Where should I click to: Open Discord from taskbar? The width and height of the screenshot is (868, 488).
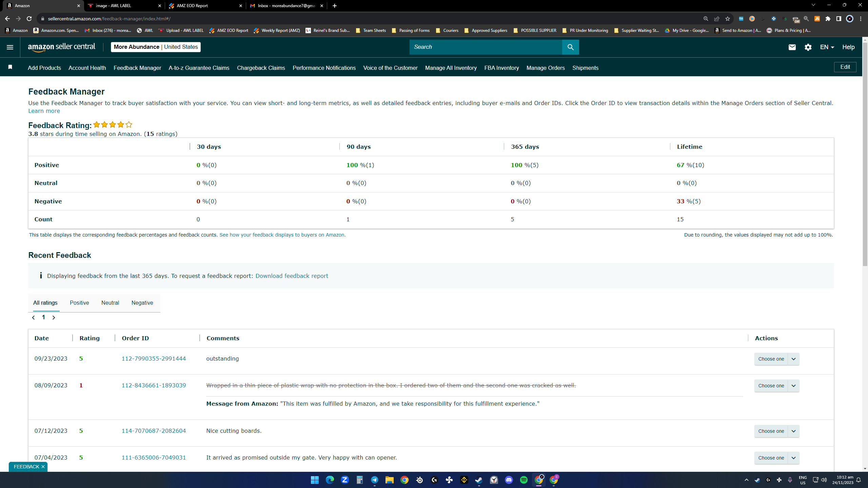[509, 480]
